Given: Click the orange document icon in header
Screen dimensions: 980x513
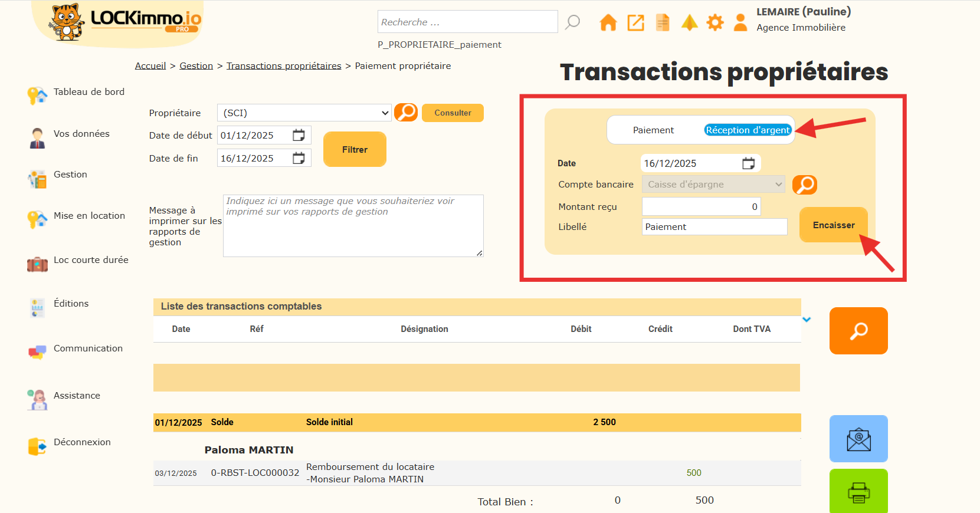Looking at the screenshot, I should (663, 23).
